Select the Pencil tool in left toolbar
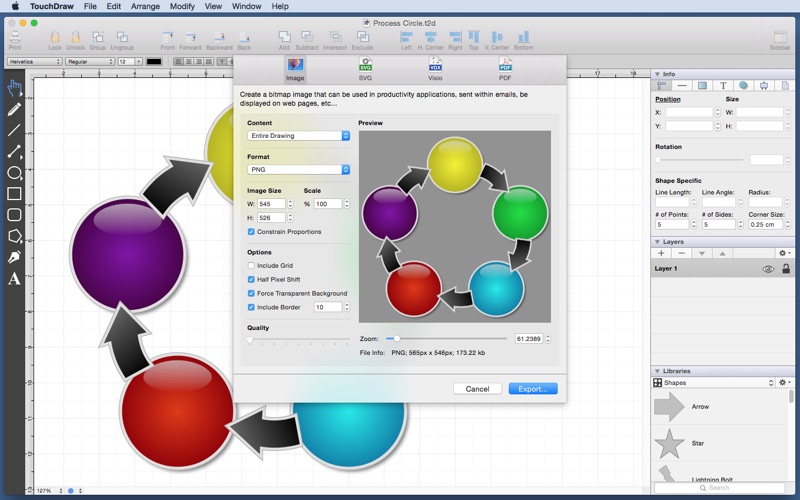Screen dimensions: 800x500 [x=14, y=109]
